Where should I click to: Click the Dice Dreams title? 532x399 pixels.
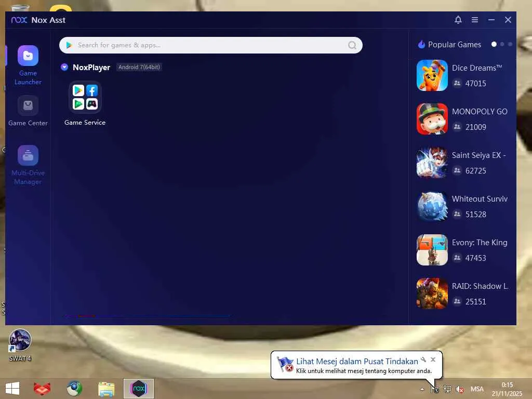[x=477, y=68]
